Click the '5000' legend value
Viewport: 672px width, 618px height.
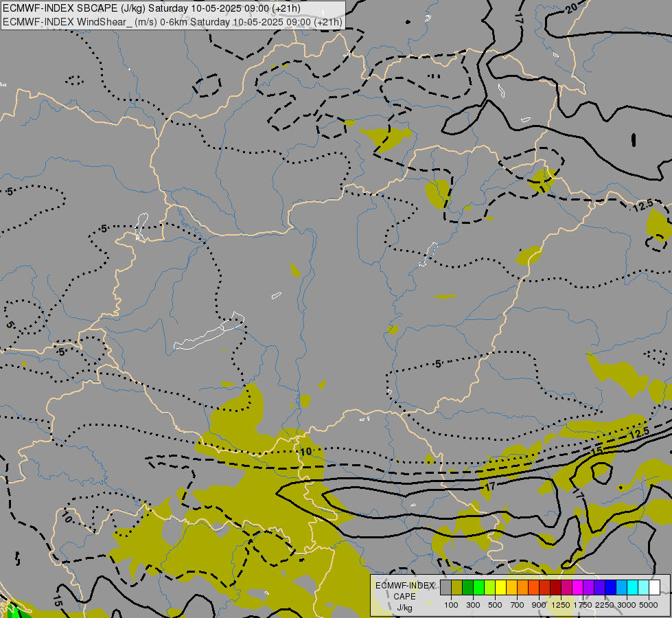point(649,605)
